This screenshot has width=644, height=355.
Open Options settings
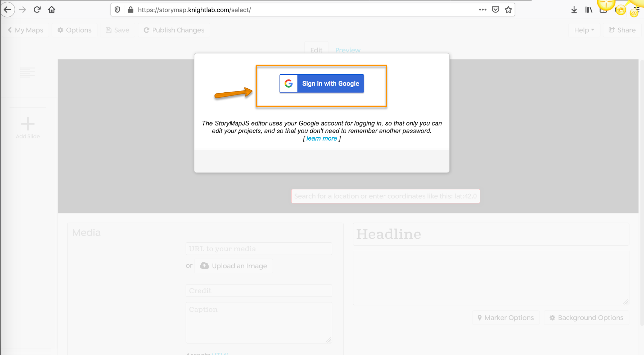coord(74,30)
